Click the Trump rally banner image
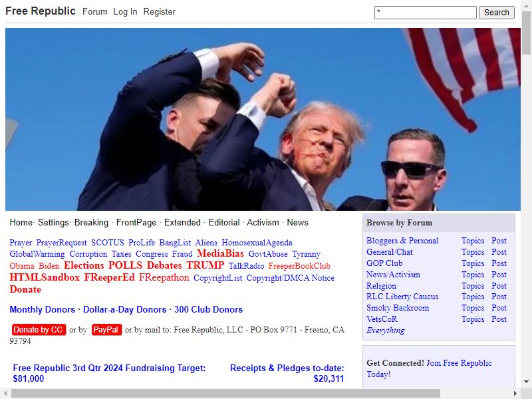 263,119
